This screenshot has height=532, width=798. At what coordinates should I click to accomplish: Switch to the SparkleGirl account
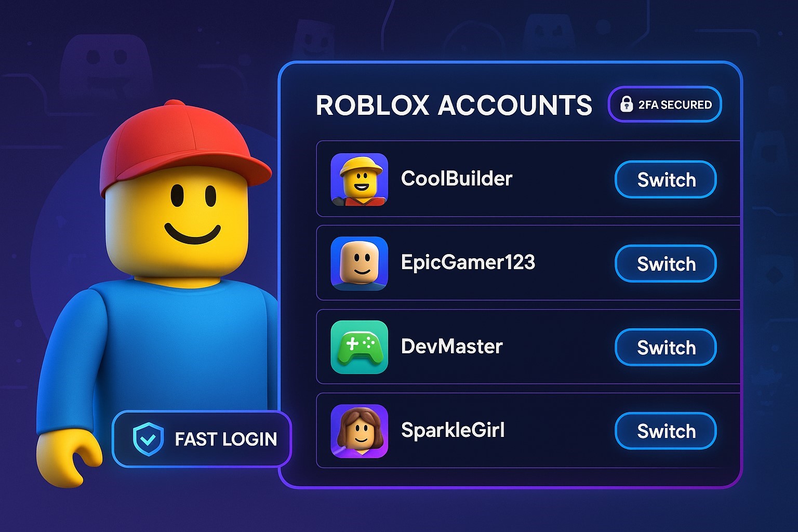tap(666, 431)
